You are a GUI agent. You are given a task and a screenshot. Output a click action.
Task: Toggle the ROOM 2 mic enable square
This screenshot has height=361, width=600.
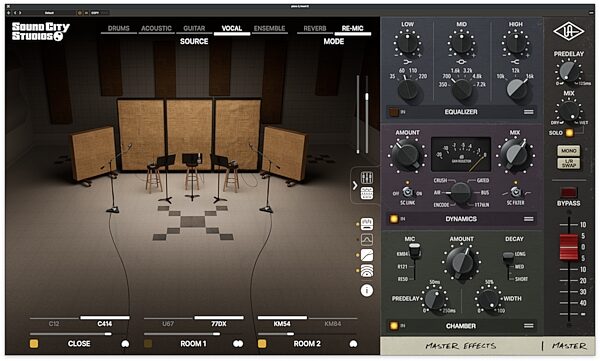click(262, 343)
